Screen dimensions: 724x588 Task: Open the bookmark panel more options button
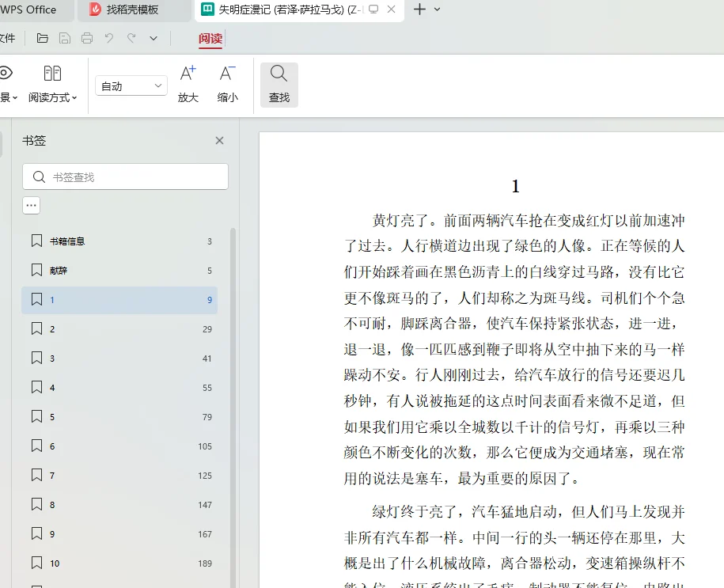click(x=32, y=206)
